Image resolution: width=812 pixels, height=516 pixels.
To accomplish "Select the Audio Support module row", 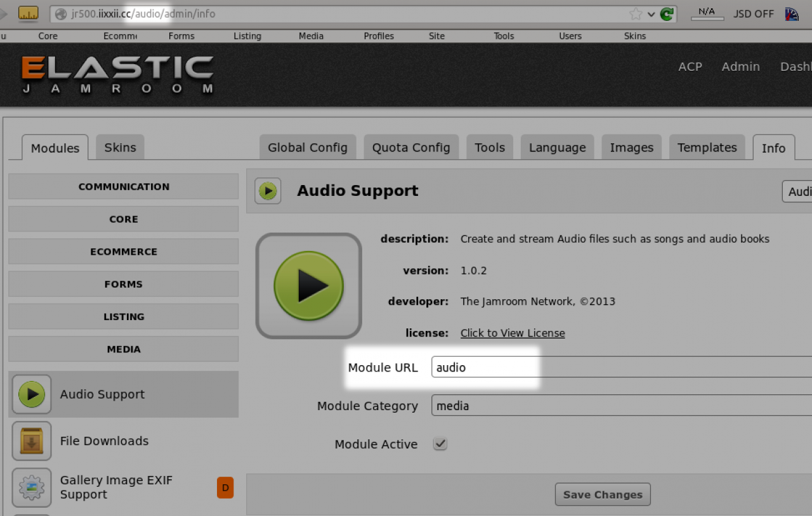I will click(x=124, y=394).
